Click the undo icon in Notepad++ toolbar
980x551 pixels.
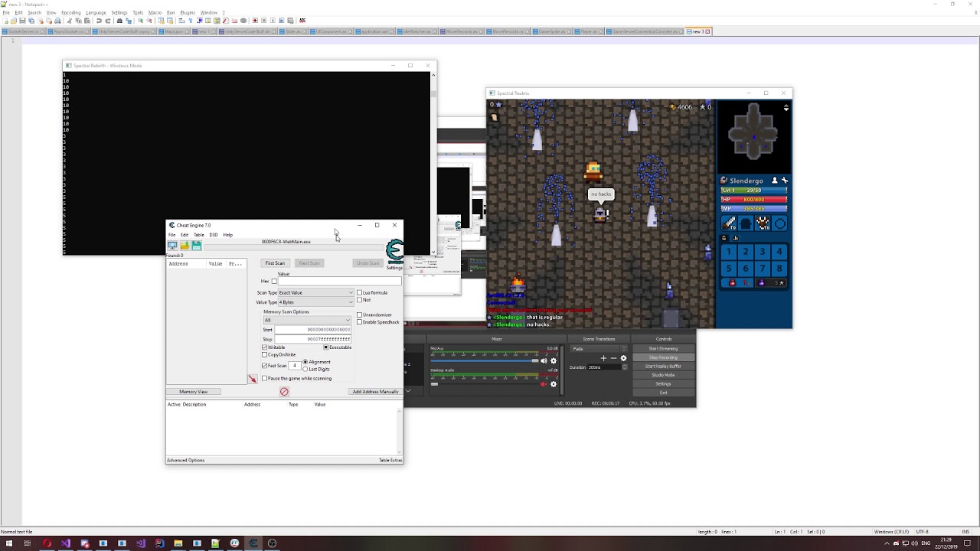[x=99, y=21]
